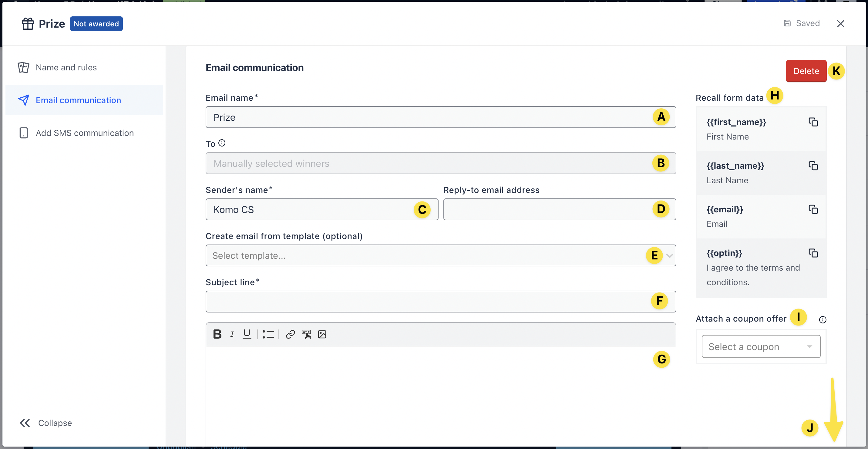Open the Email communication section
This screenshot has width=868, height=449.
click(x=84, y=100)
